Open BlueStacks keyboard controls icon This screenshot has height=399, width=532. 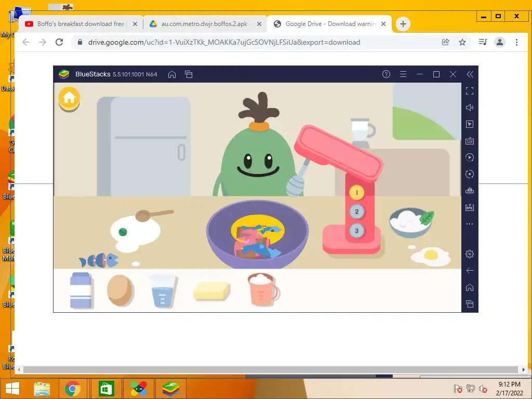(x=470, y=141)
